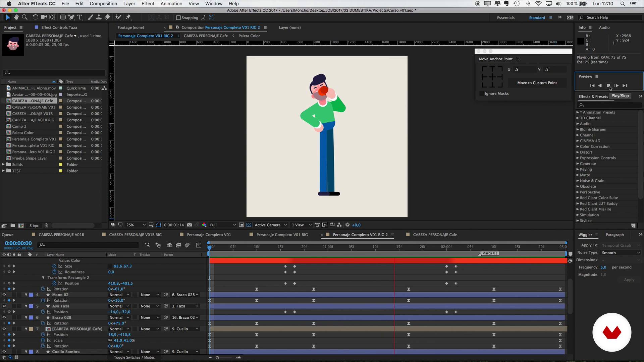Open Mano 02 parent dropdown
The image size is (644, 362).
point(185,295)
